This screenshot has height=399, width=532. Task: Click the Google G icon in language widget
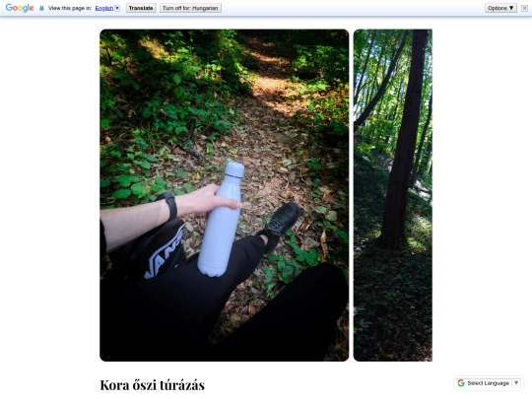click(461, 383)
